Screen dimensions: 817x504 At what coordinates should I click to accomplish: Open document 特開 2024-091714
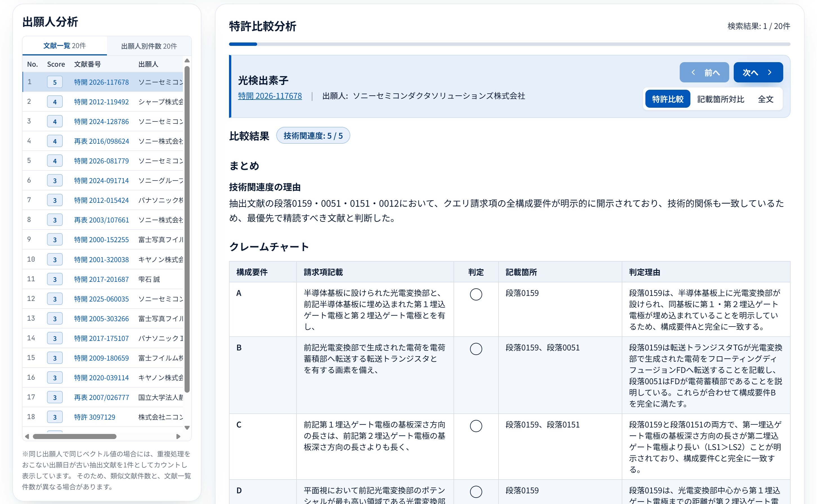click(x=101, y=180)
